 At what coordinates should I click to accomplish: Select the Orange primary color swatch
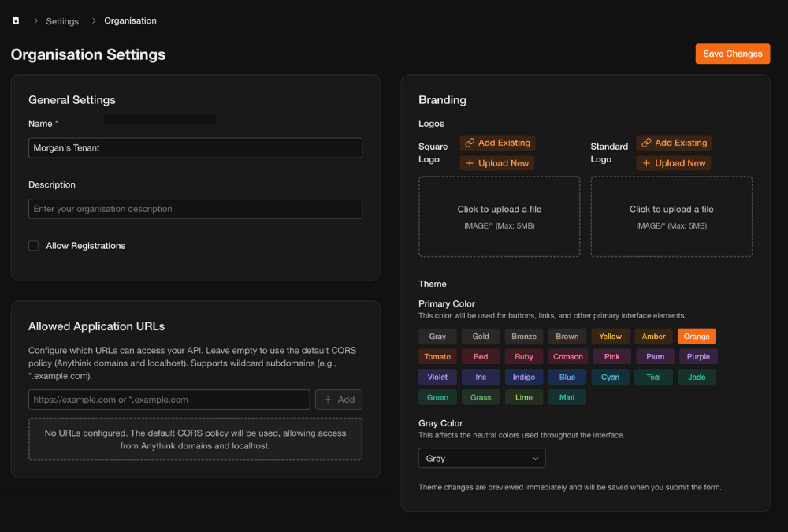click(697, 336)
